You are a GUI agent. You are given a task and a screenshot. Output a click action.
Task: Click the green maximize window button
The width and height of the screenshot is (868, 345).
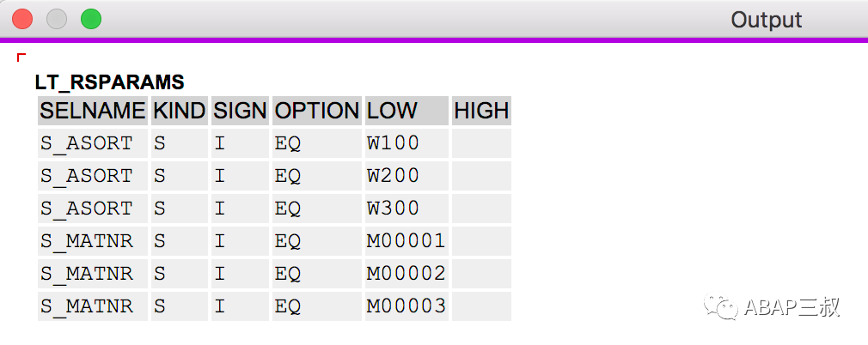coord(91,20)
